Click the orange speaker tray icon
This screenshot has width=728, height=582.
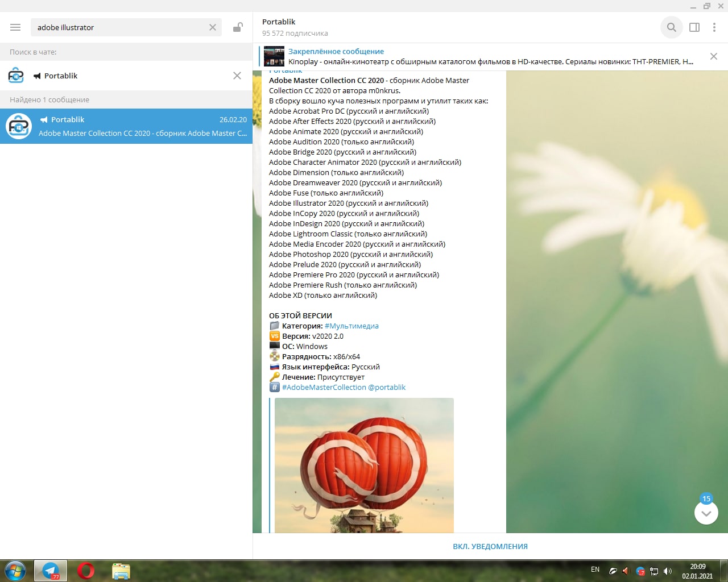pos(626,571)
